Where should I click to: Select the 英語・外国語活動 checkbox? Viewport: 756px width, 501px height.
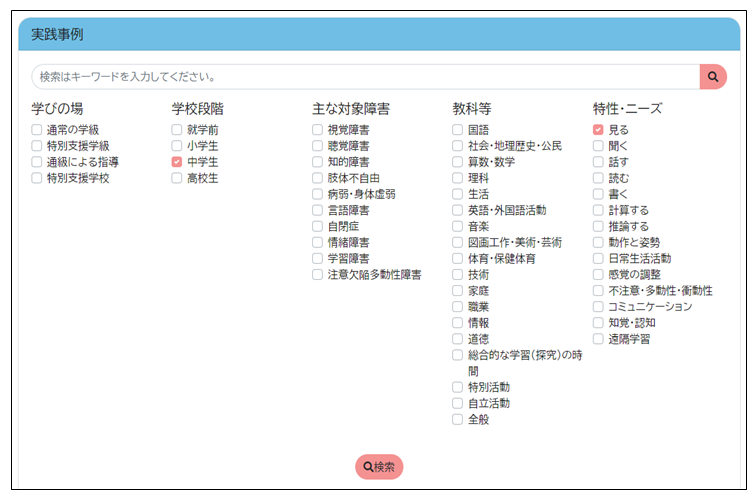click(458, 210)
